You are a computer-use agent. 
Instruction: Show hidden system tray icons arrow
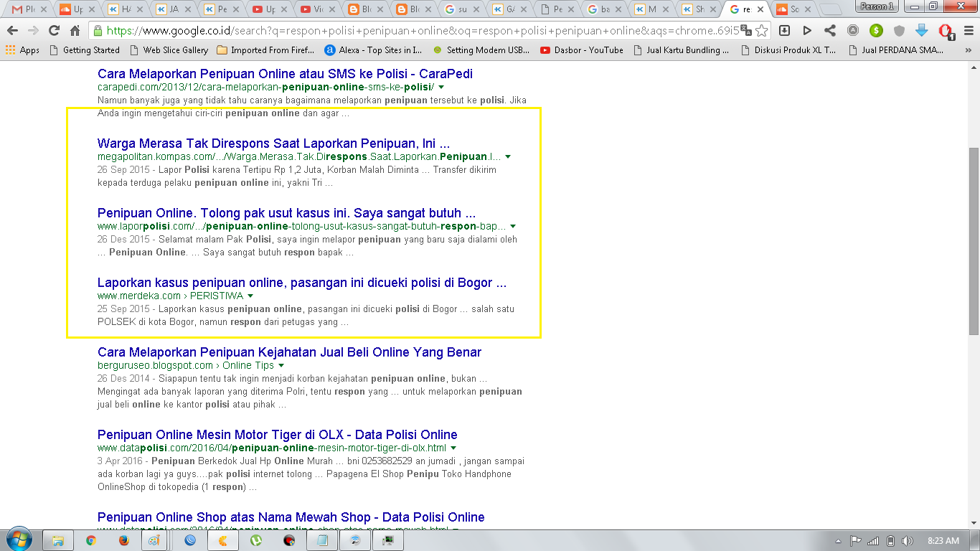pos(839,540)
